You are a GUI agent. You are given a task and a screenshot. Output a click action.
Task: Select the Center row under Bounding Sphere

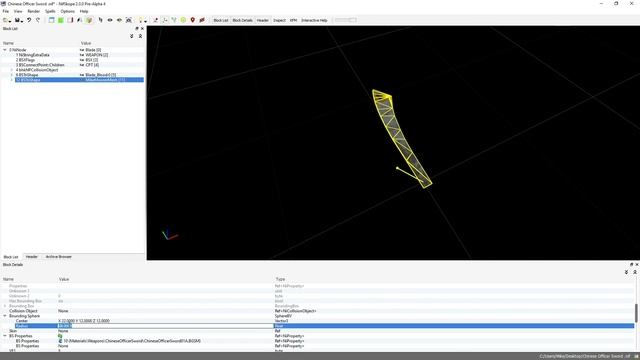[318, 321]
